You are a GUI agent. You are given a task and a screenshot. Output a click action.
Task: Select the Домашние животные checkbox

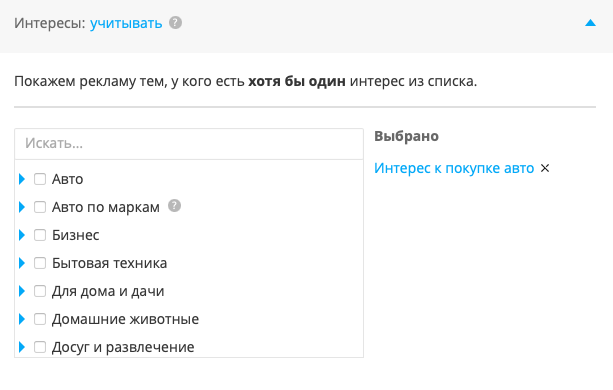coord(40,319)
